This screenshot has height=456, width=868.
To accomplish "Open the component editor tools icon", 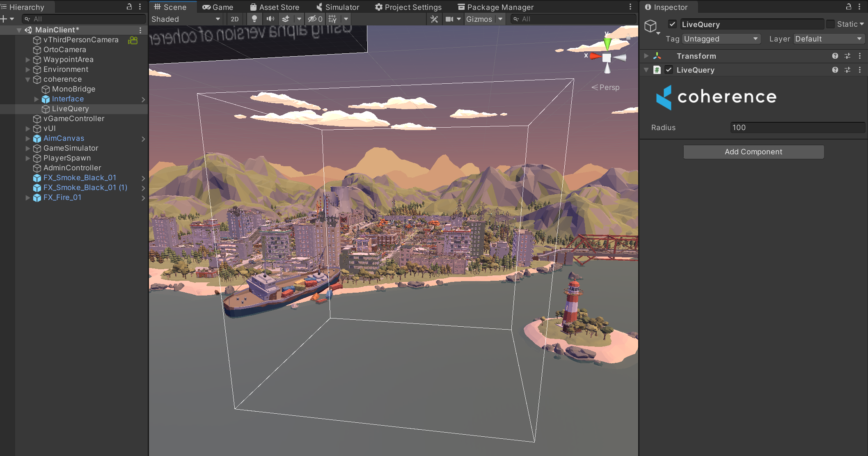I will click(434, 19).
